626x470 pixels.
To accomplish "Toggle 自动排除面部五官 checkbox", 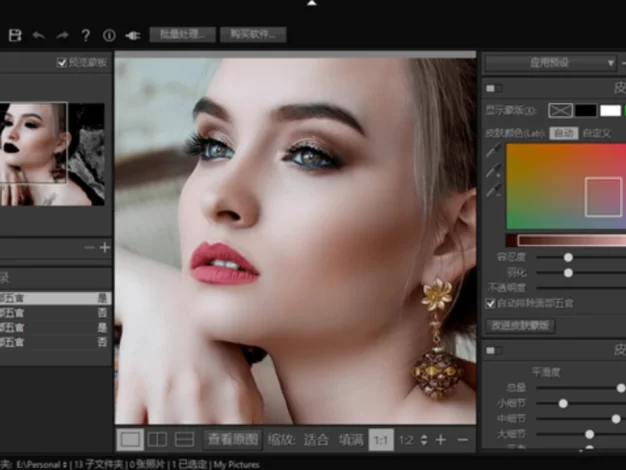I will (490, 303).
